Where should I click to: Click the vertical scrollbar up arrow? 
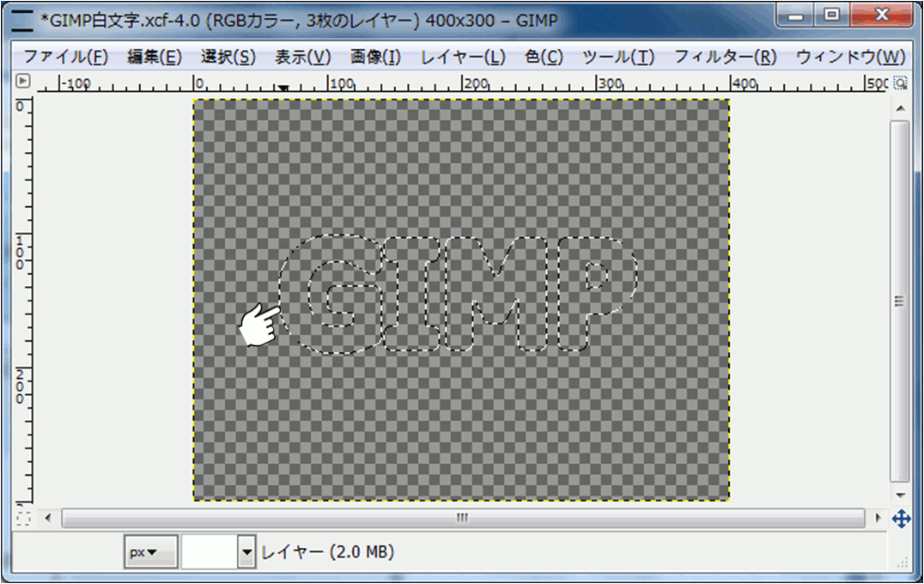[x=900, y=108]
